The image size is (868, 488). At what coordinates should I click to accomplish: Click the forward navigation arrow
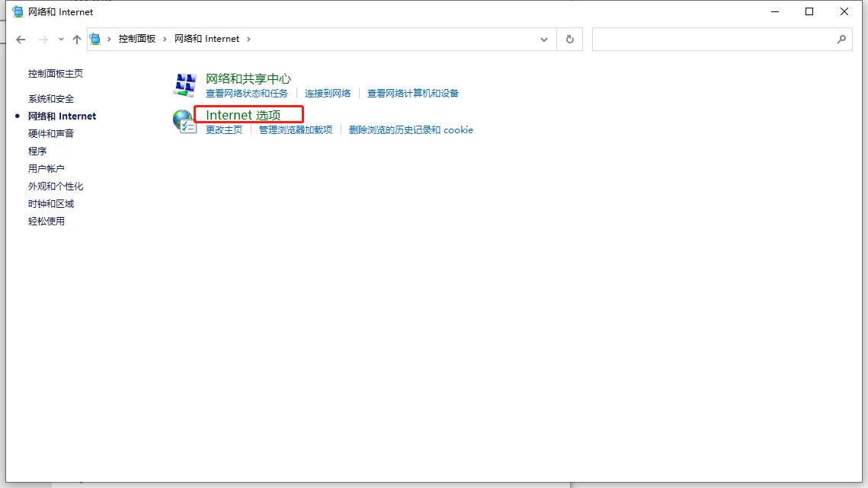pyautogui.click(x=43, y=39)
